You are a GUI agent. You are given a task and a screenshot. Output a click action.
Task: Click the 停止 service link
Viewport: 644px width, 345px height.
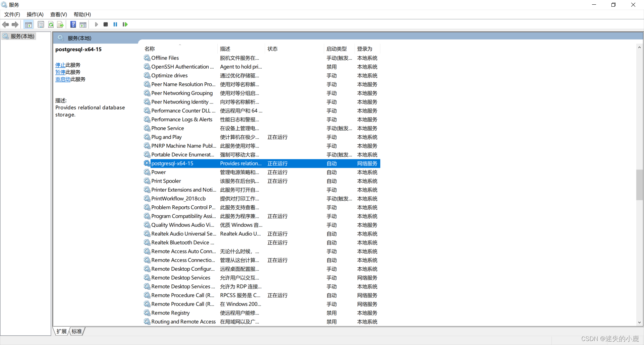[x=60, y=65]
